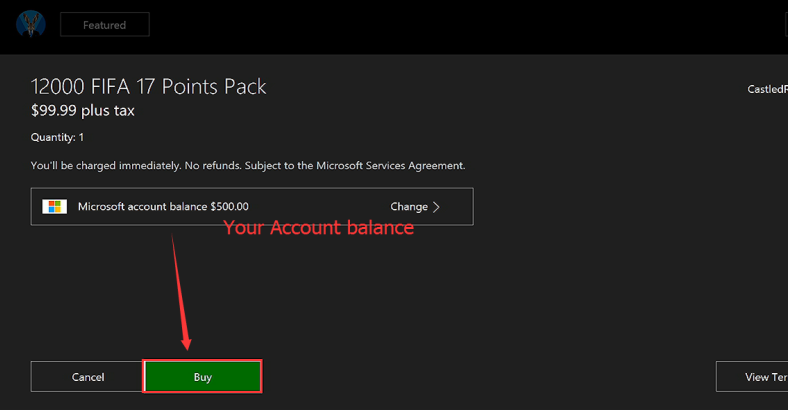This screenshot has height=410, width=788.
Task: Expand payment options chevron arrow
Action: pos(436,207)
